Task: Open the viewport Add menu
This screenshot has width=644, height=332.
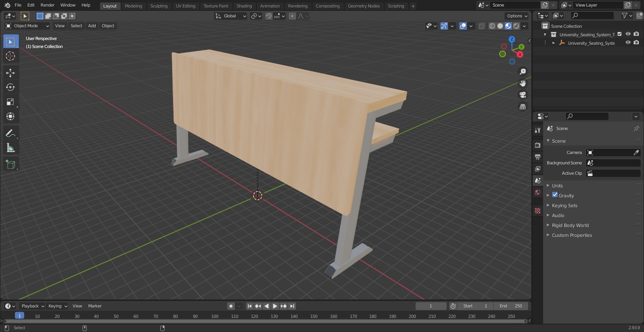Action: (92, 26)
